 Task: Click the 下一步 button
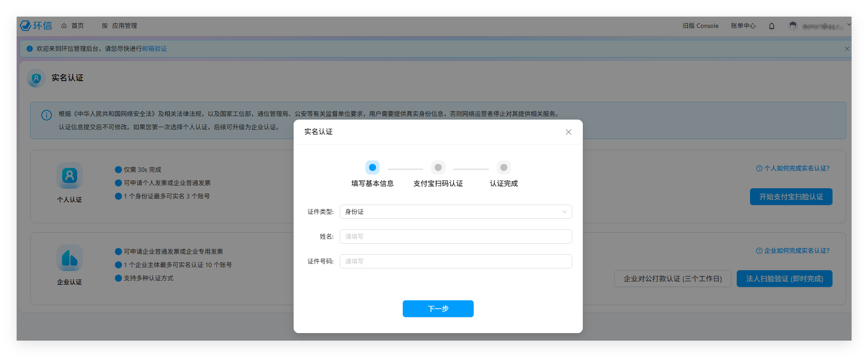click(438, 309)
